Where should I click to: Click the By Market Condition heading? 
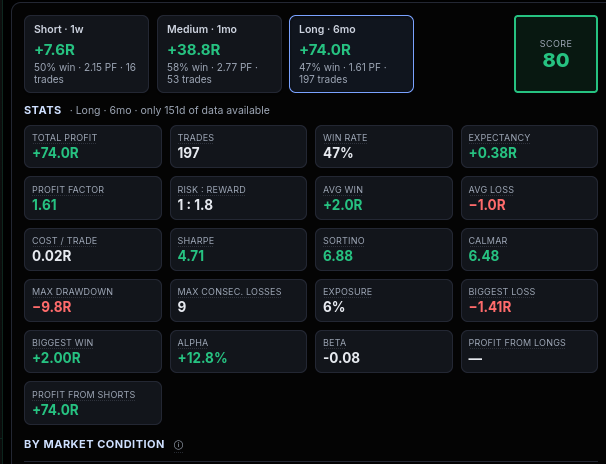pos(94,444)
